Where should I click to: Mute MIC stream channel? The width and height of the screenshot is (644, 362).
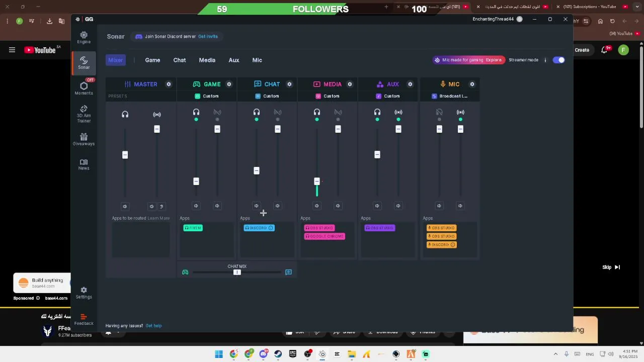[x=460, y=206]
